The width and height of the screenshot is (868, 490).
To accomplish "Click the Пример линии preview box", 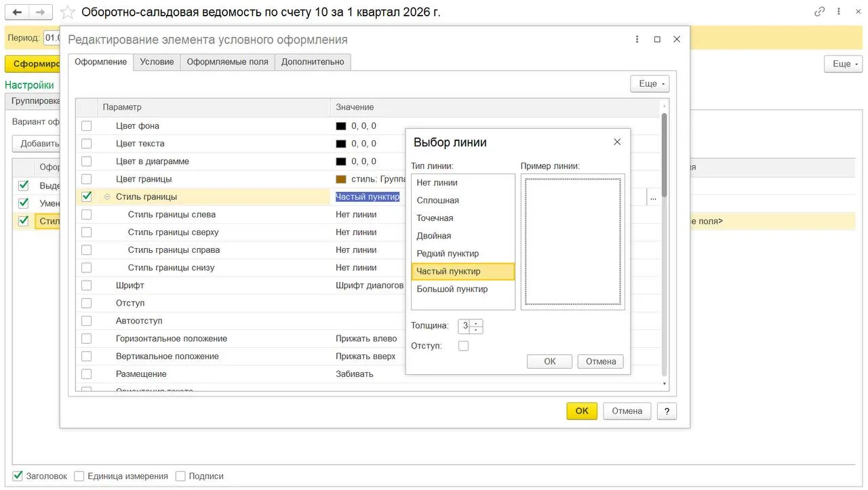I will tap(573, 242).
